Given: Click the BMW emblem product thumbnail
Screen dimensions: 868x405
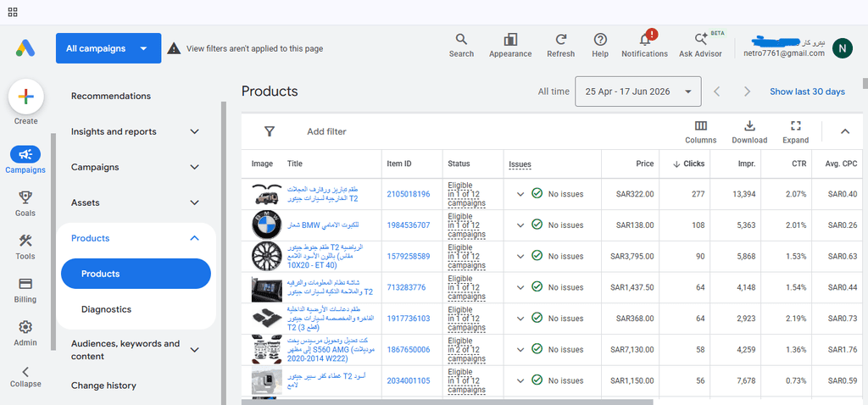Looking at the screenshot, I should 266,225.
